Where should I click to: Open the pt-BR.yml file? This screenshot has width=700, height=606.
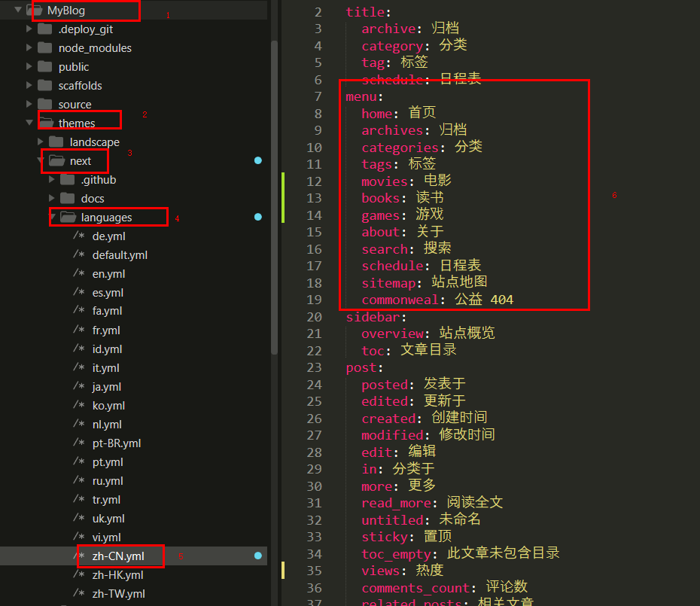117,443
